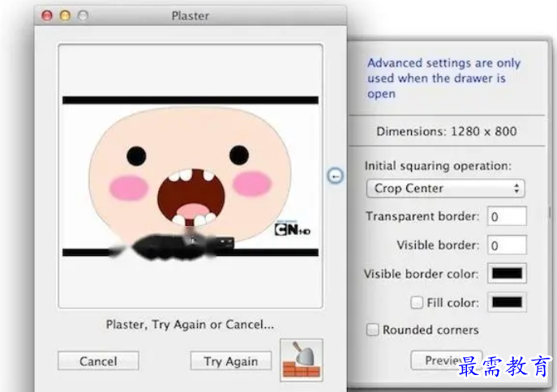557x392 pixels.
Task: Click the Dimensions: 1280 x 800 text
Action: 447,131
